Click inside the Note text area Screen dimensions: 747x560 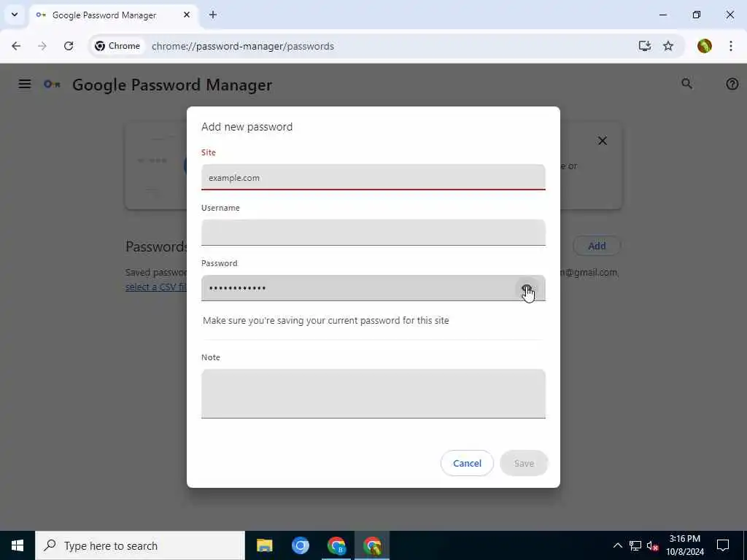click(373, 394)
